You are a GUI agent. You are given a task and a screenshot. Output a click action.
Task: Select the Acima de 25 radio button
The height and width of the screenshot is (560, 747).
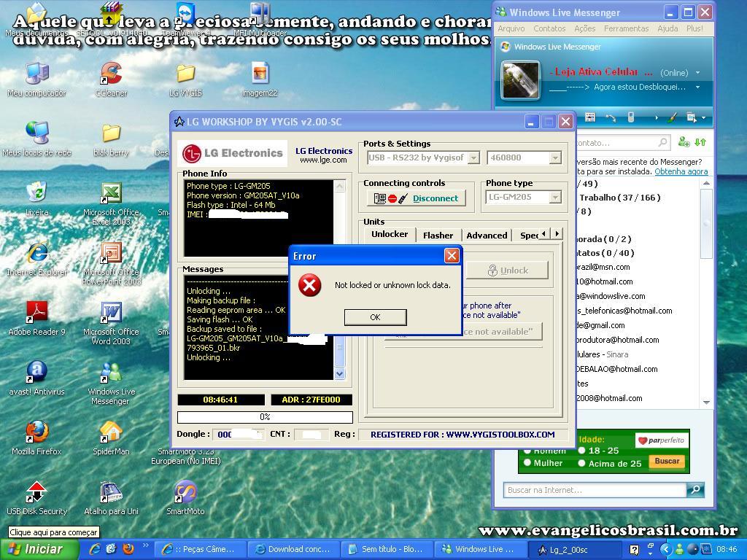pos(581,463)
